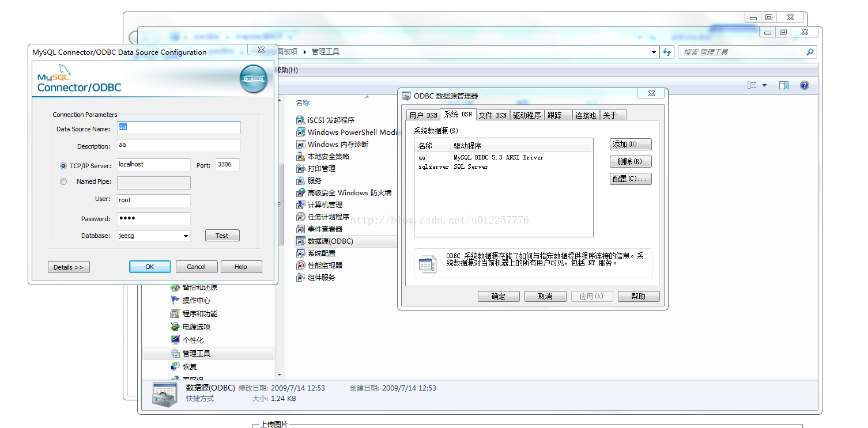This screenshot has height=428, width=868.
Task: Click the 驱动程序 column header in DSN list
Action: (522, 146)
